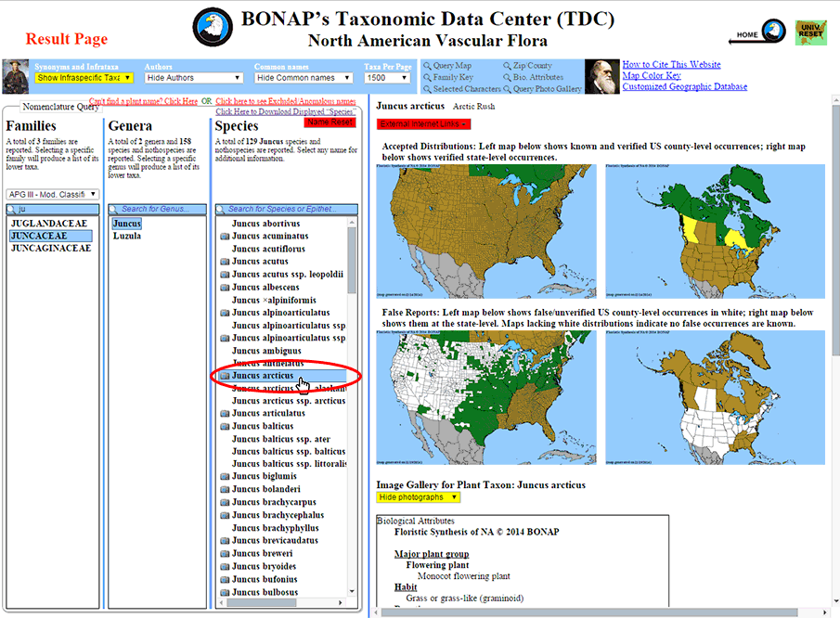Click camera icon beside Juncus breweri

pyautogui.click(x=225, y=553)
